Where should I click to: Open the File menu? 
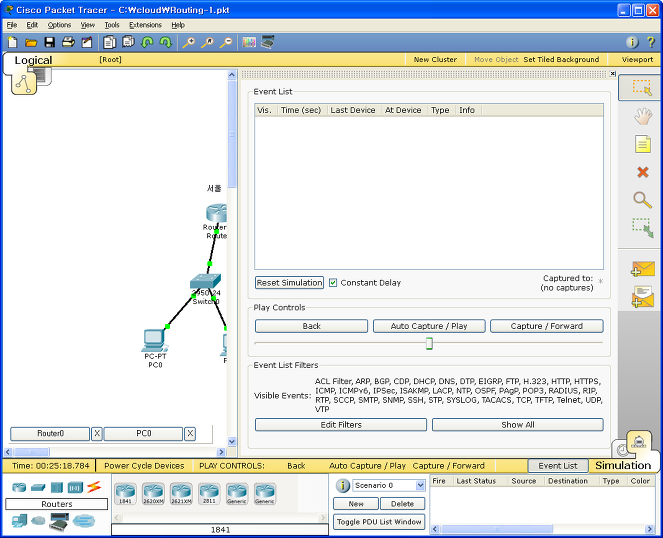12,25
